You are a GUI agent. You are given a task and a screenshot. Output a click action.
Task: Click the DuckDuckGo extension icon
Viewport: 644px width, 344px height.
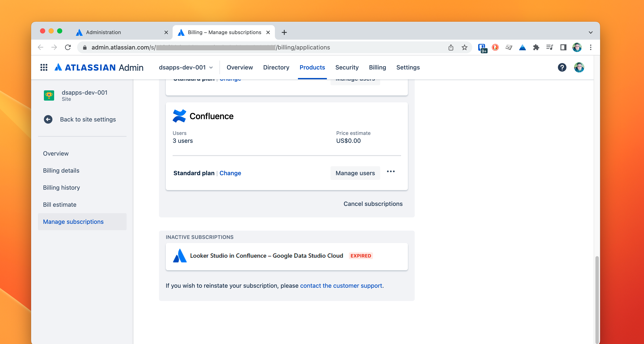point(495,47)
